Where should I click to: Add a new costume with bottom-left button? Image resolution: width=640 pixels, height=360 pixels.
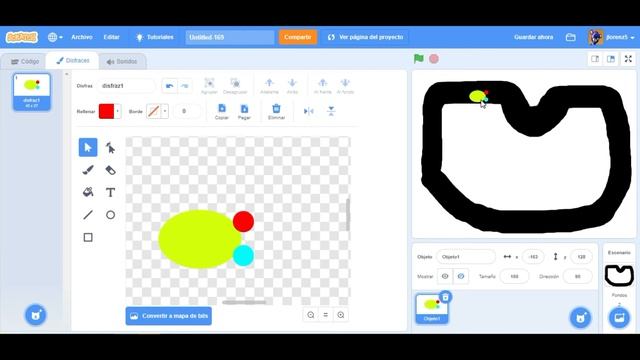(36, 315)
